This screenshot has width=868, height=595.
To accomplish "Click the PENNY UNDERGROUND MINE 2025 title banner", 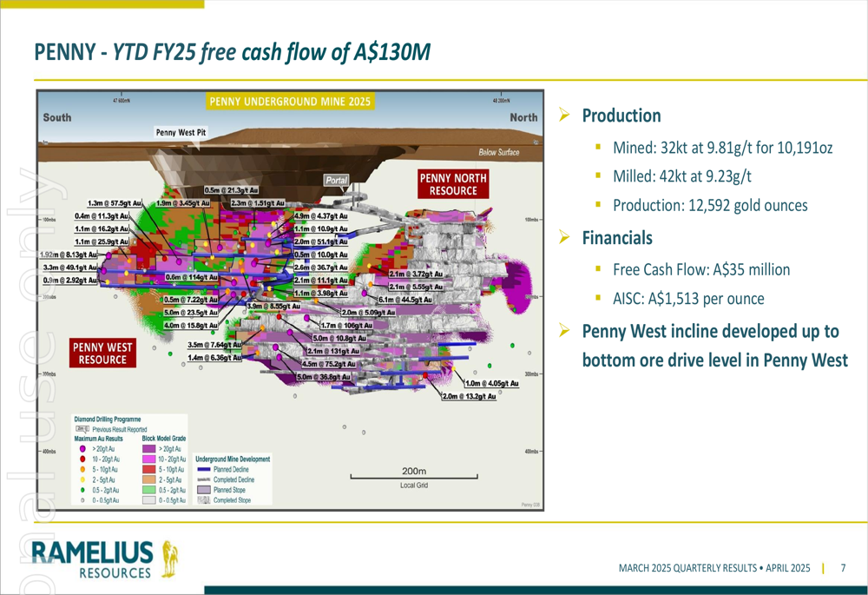I will [x=290, y=102].
